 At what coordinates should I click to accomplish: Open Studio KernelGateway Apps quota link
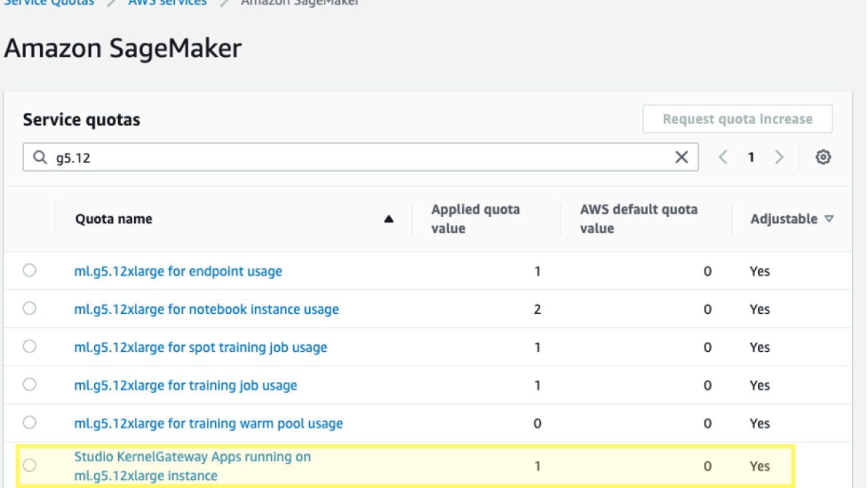coord(192,466)
